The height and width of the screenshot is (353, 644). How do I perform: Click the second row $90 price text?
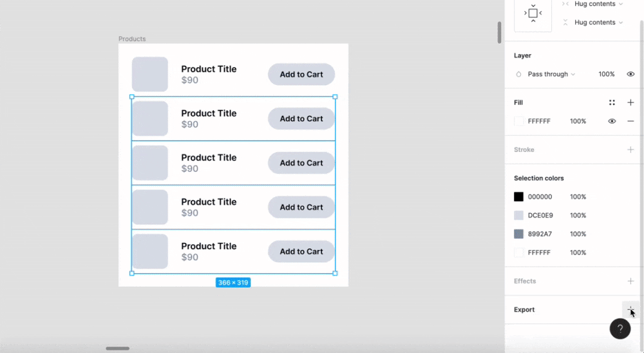(190, 124)
